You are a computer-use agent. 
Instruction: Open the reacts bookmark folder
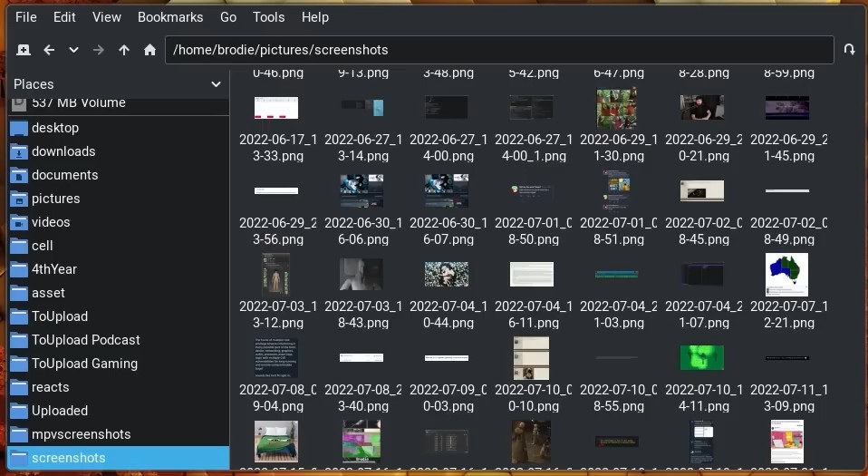click(119, 387)
